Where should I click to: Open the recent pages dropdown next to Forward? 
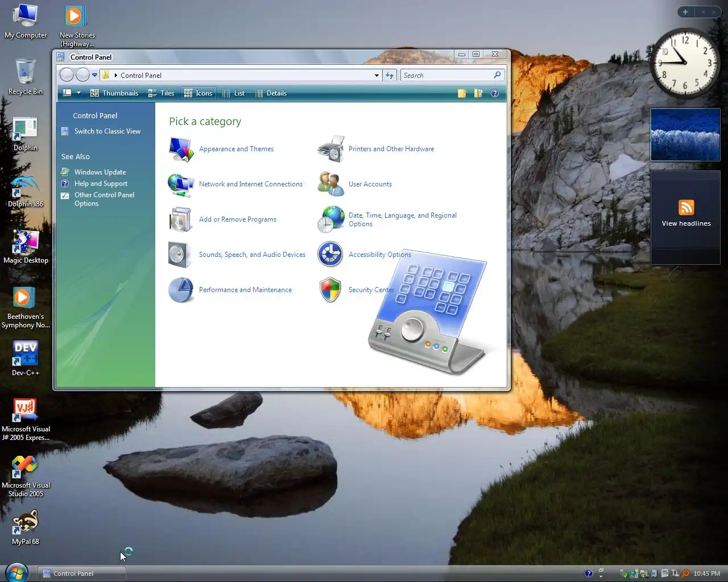(95, 75)
